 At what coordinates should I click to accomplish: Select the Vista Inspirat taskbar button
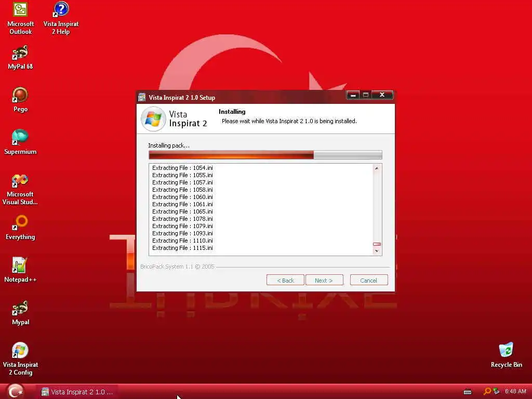point(77,392)
